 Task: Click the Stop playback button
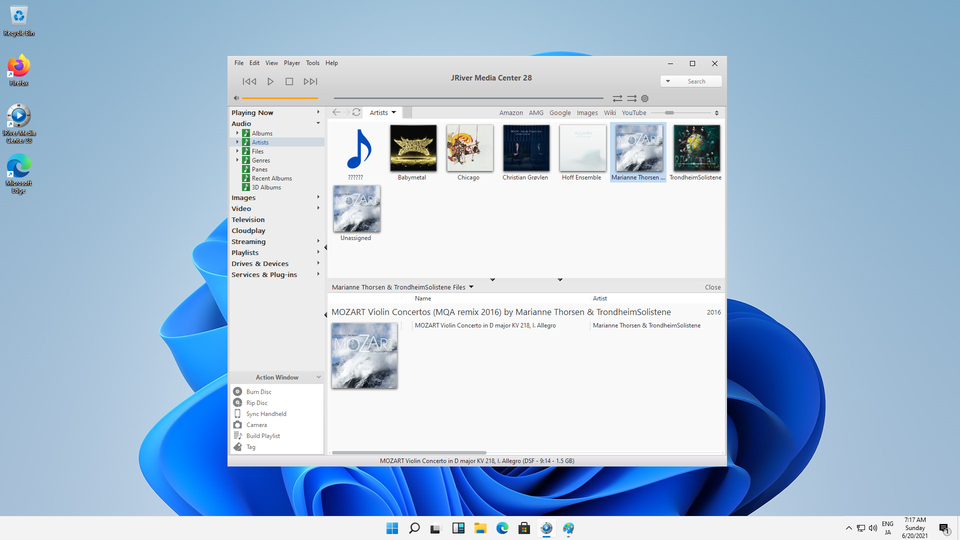pos(289,81)
